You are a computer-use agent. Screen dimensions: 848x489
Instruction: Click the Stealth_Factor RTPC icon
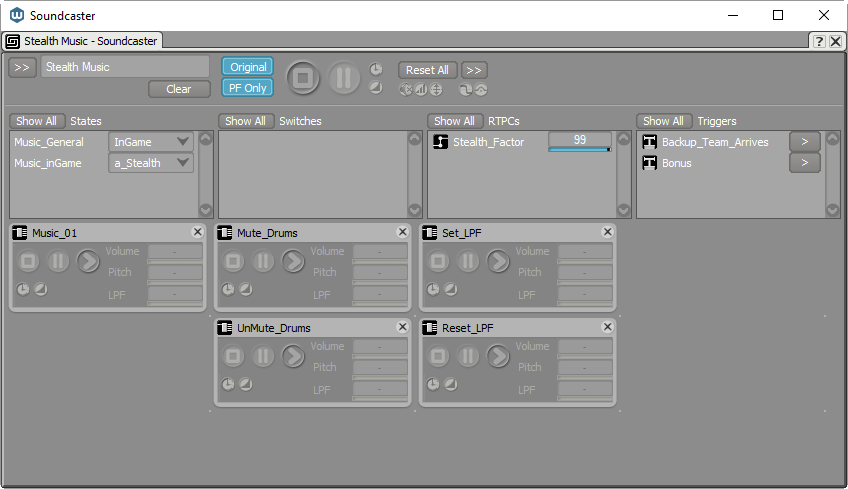tap(440, 142)
